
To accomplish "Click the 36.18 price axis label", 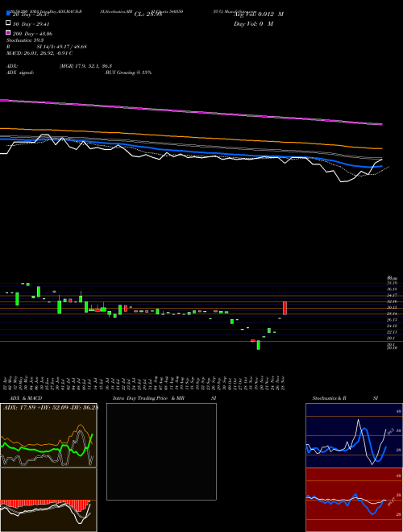I will pos(392,289).
